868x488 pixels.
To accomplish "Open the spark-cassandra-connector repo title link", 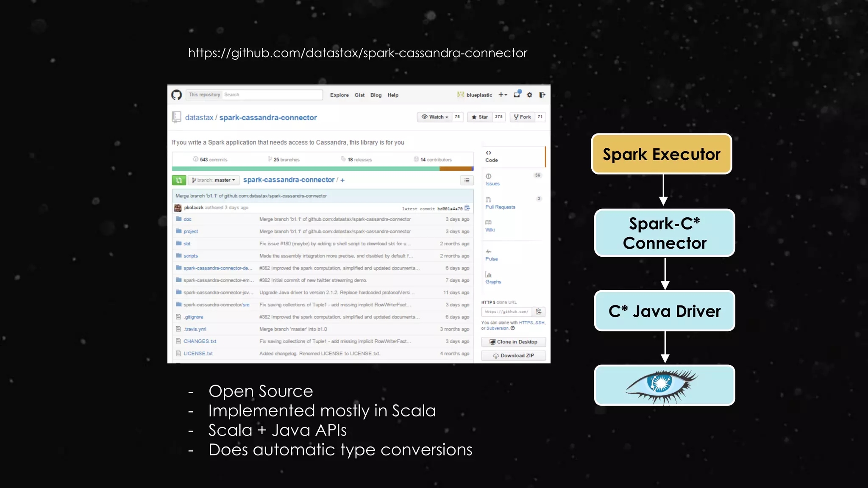I will (x=268, y=117).
